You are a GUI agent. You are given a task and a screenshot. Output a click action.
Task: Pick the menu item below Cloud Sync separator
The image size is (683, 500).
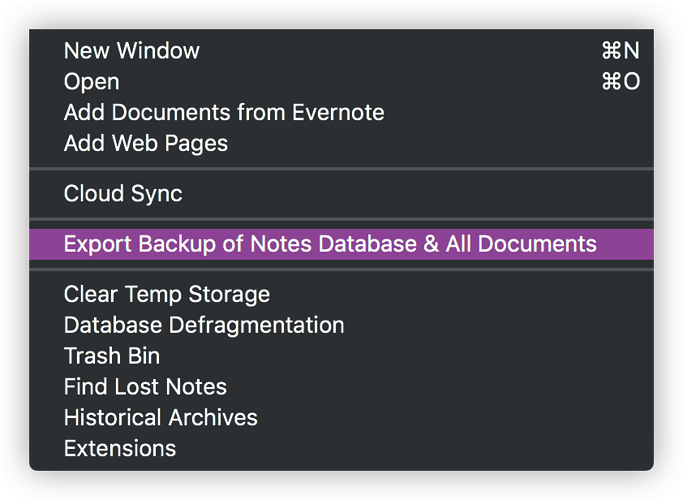pos(342,244)
